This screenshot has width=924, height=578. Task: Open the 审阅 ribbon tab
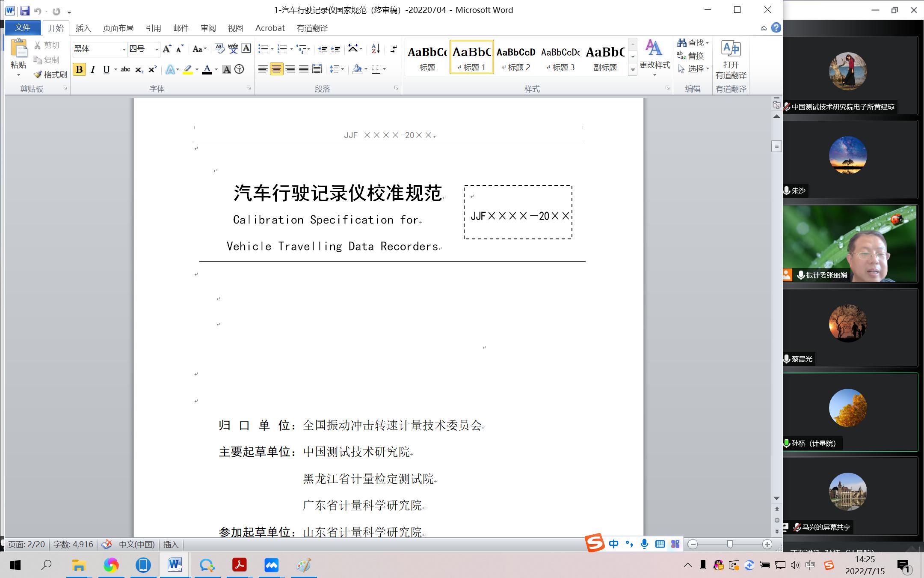(x=208, y=28)
